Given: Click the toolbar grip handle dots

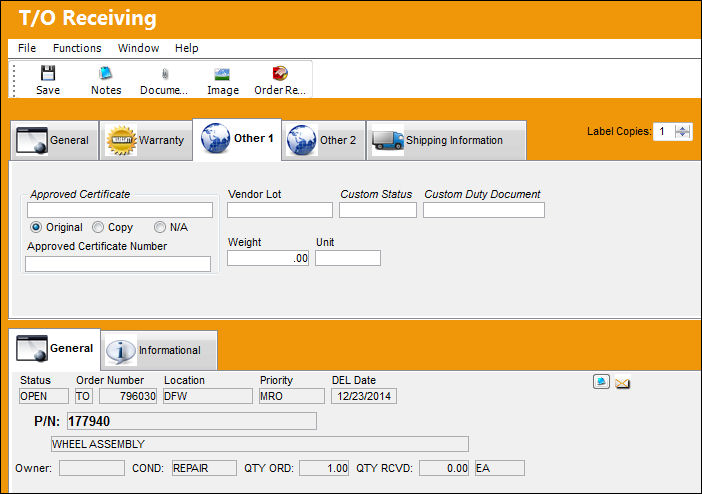Looking at the screenshot, I should coord(14,80).
